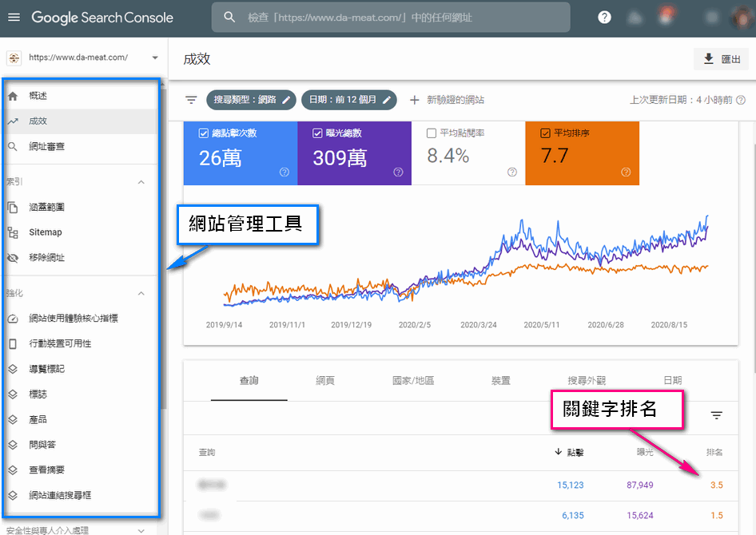Image resolution: width=756 pixels, height=535 pixels.
Task: Open last-updated info help icon
Action: tap(741, 100)
